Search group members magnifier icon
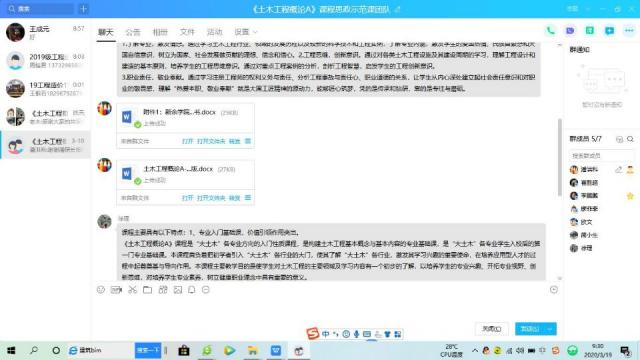640x360 pixels. tap(630, 139)
